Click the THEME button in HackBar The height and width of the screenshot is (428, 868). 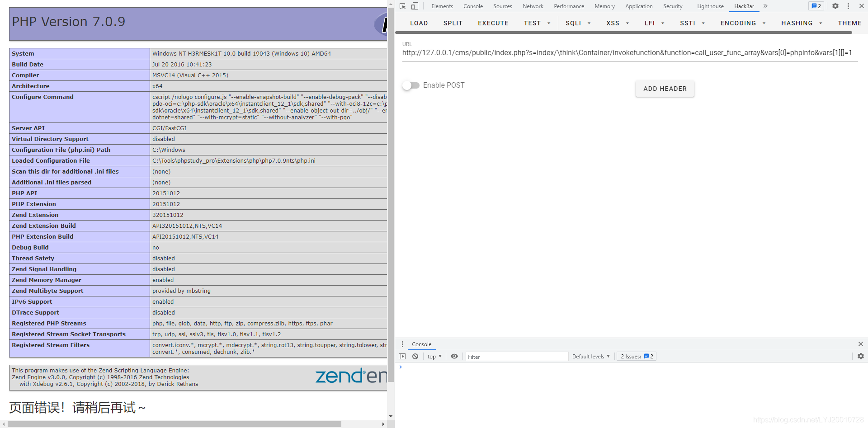(x=849, y=23)
